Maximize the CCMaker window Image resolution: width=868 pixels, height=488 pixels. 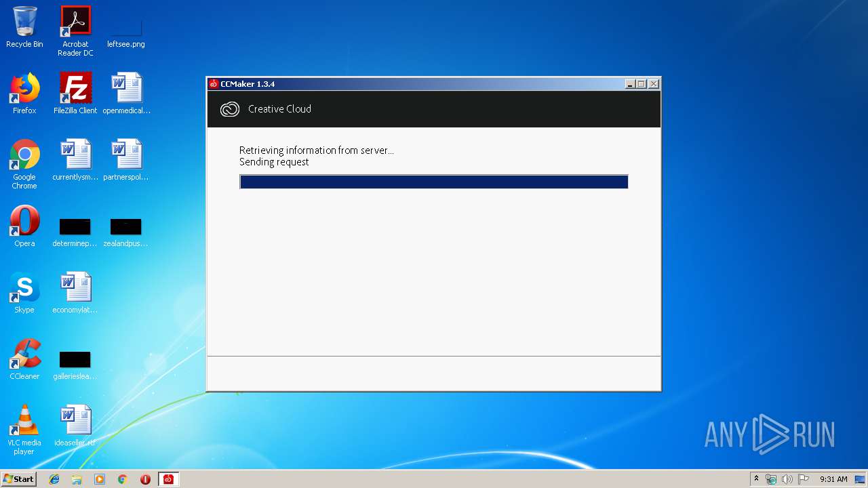tap(642, 84)
